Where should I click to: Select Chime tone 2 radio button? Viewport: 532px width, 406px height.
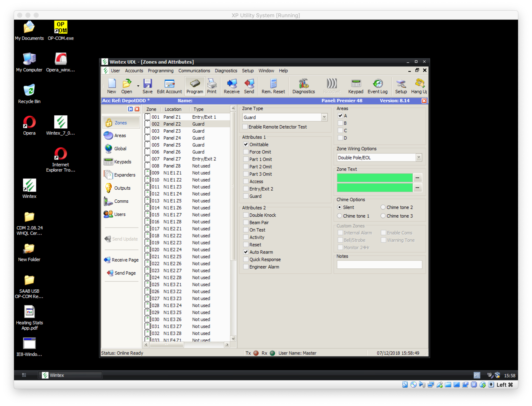383,207
